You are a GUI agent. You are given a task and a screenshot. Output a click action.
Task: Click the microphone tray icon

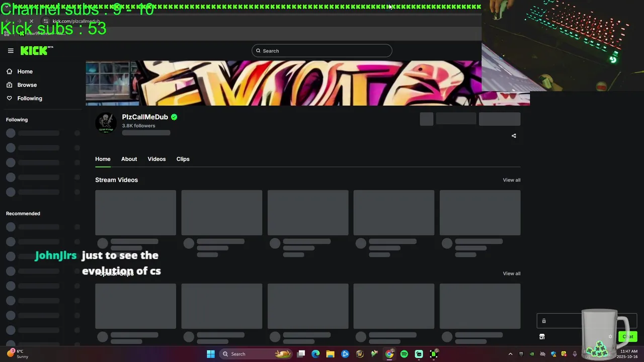tap(575, 354)
